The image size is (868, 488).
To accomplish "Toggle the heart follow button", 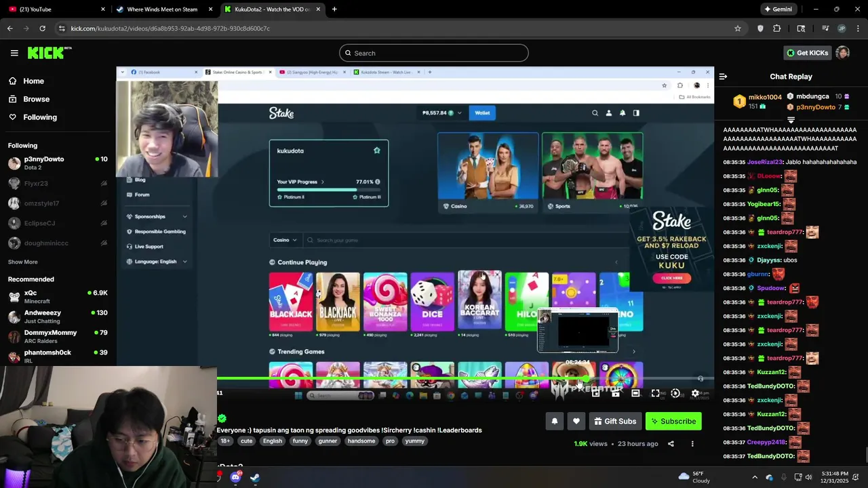I will [x=576, y=422].
